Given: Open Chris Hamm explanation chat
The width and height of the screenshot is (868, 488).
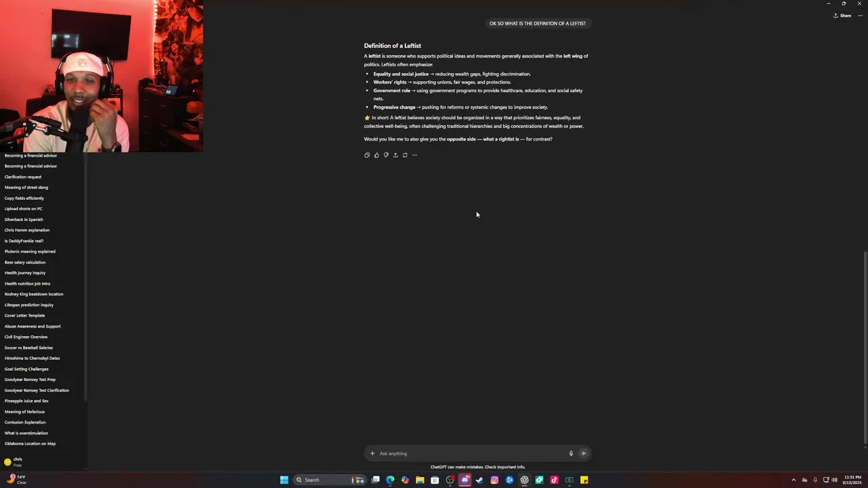Looking at the screenshot, I should tap(27, 230).
